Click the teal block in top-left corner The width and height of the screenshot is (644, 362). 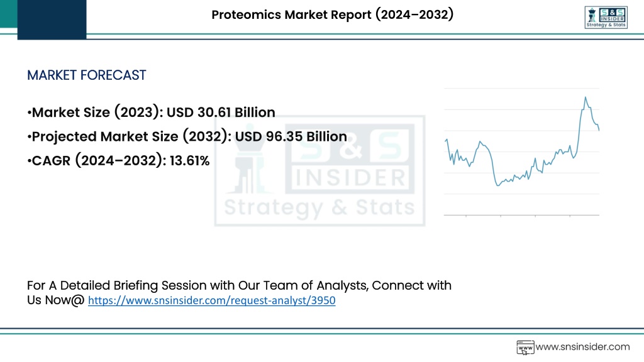pos(9,14)
